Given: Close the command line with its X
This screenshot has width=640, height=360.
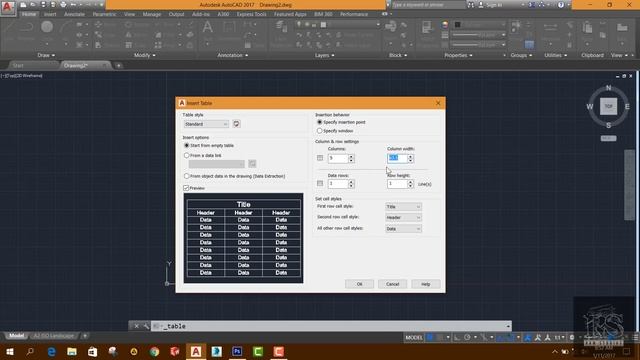Looking at the screenshot, I should [136, 326].
